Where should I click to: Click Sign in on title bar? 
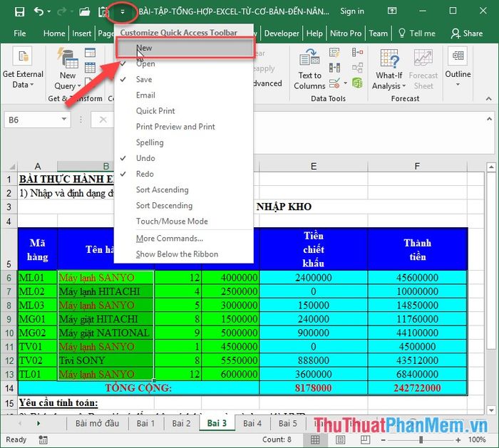tap(352, 11)
